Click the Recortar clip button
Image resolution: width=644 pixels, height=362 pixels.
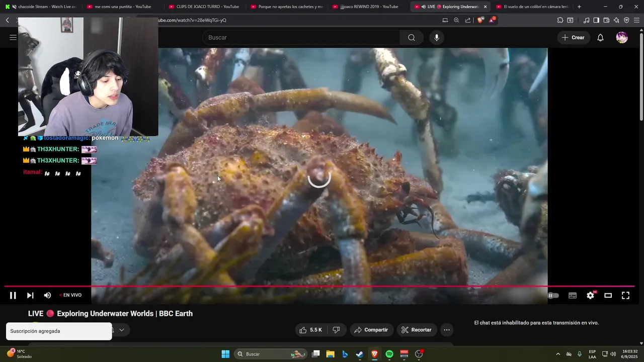(417, 330)
